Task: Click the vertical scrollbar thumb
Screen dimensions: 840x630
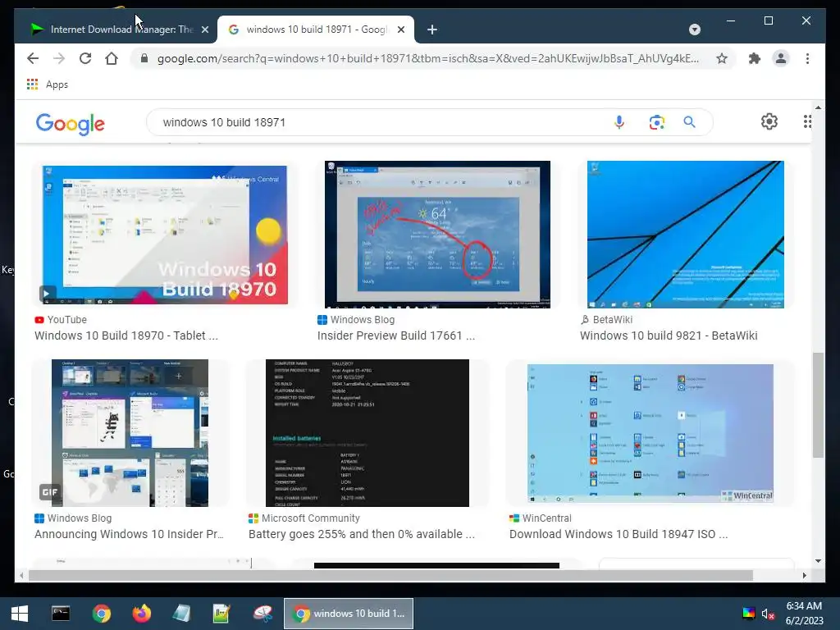Action: 818,405
